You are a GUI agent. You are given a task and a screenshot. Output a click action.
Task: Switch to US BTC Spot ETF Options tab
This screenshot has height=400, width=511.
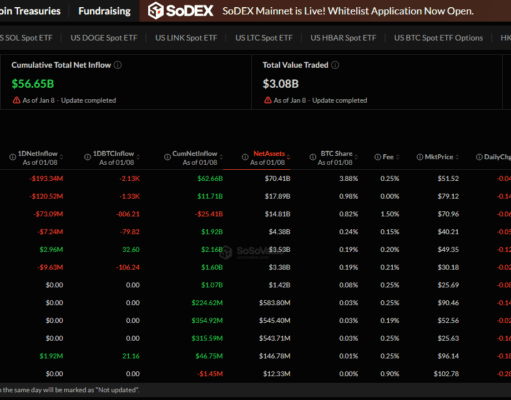click(x=438, y=38)
